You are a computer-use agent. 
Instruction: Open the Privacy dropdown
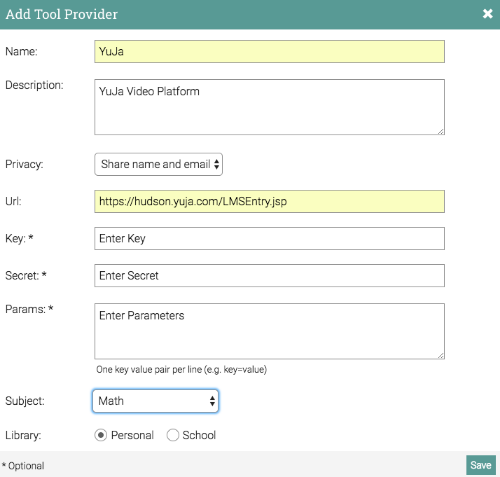(x=158, y=164)
